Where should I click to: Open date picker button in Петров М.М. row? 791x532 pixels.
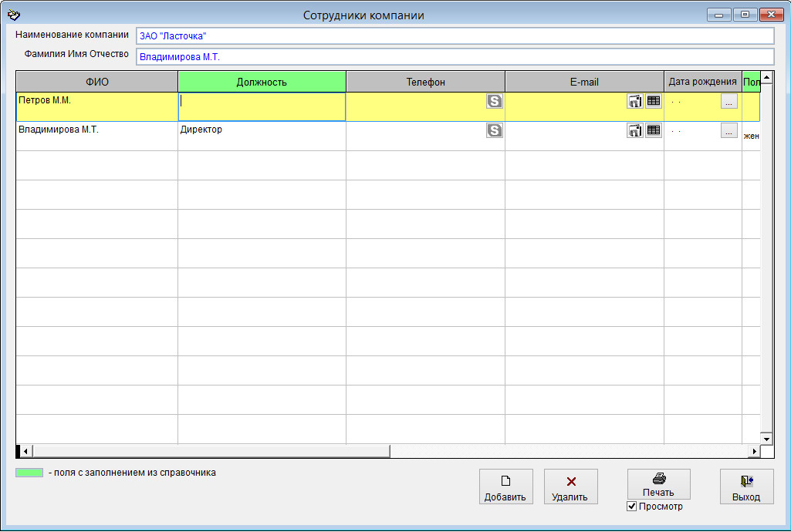729,101
